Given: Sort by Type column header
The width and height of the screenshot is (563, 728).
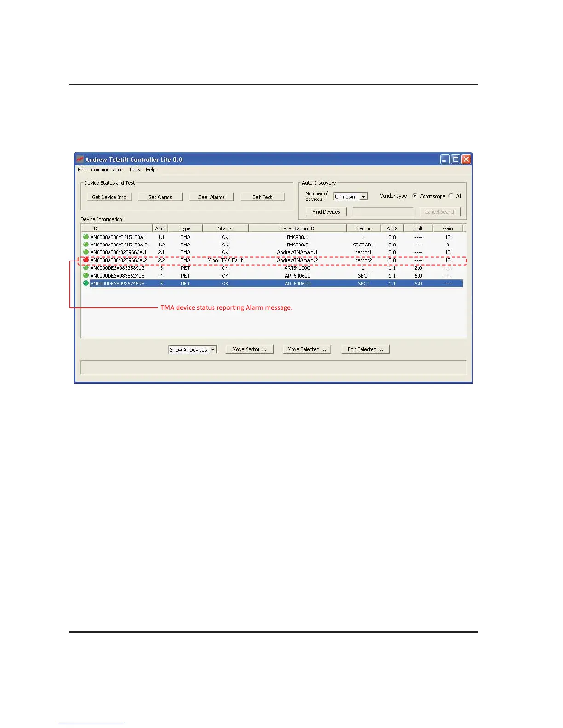Looking at the screenshot, I should (x=185, y=228).
